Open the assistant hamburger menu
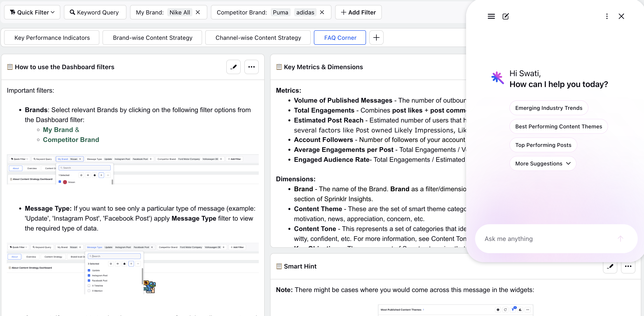644x316 pixels. pyautogui.click(x=491, y=16)
